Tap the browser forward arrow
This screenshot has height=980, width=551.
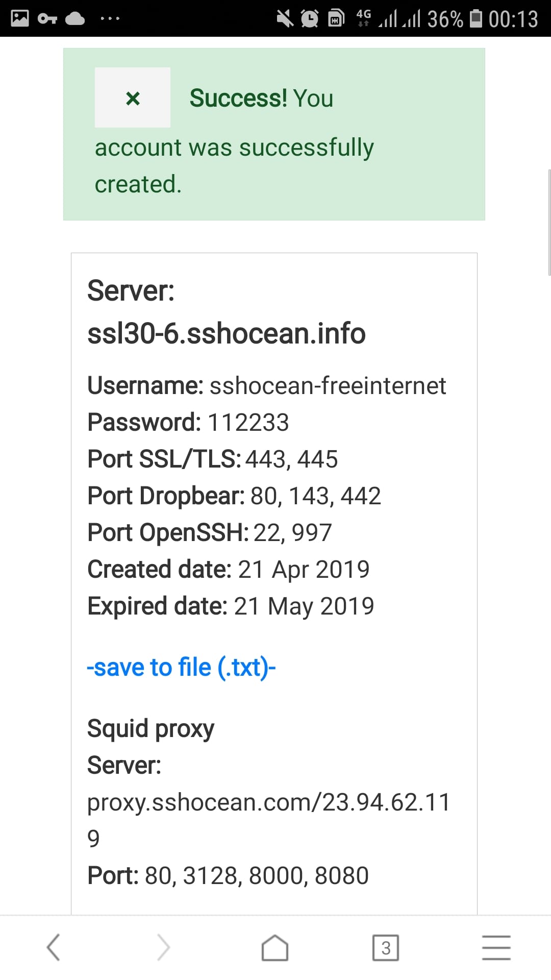click(163, 947)
